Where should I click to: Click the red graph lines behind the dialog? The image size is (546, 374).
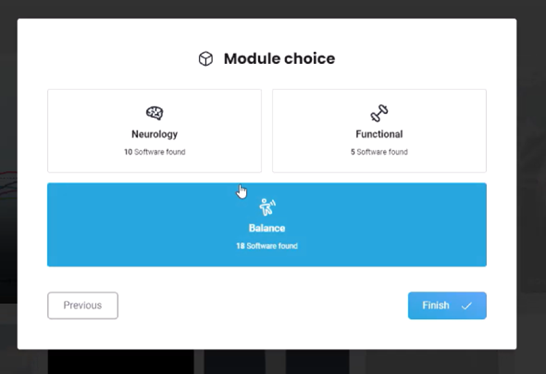pos(8,183)
